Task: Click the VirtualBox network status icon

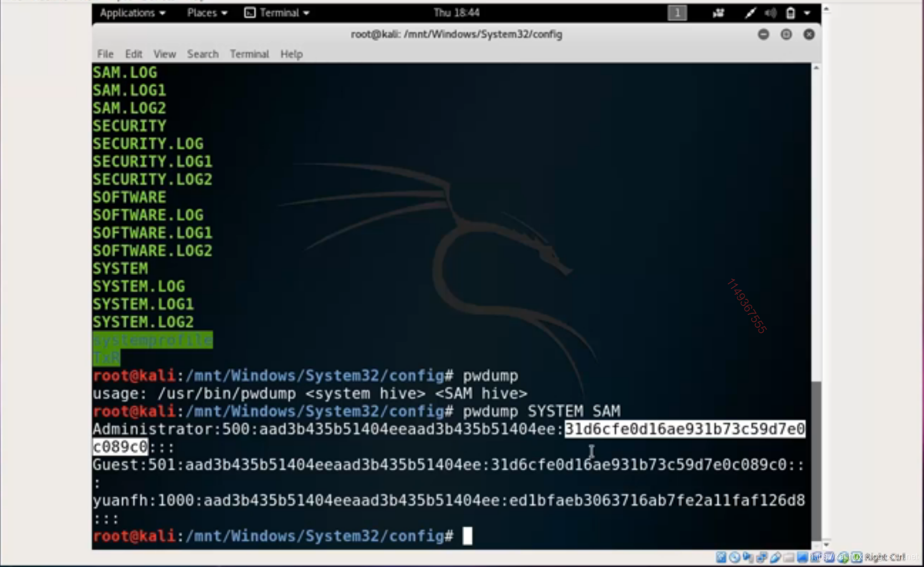Action: [761, 557]
